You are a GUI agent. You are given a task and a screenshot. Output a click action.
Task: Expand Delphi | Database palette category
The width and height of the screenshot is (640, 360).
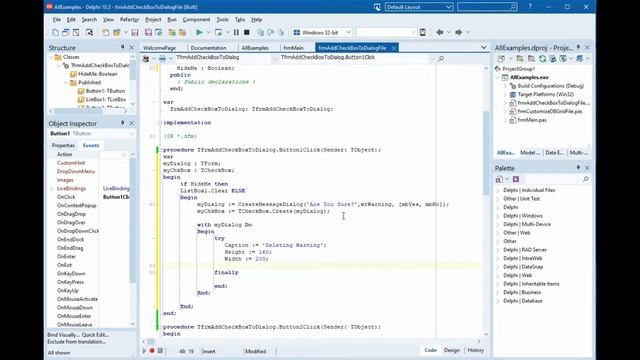click(x=498, y=301)
